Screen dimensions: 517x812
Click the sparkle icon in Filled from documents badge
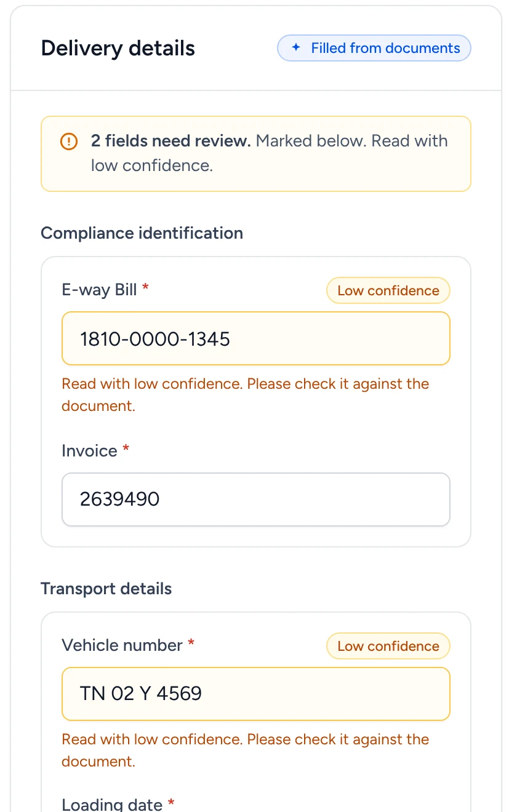296,48
